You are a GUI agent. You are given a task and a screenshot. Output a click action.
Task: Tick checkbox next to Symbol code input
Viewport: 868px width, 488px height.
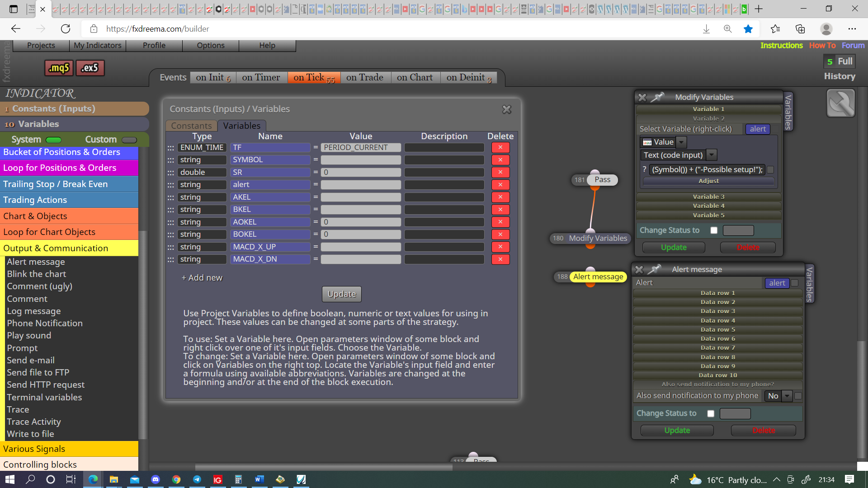771,169
